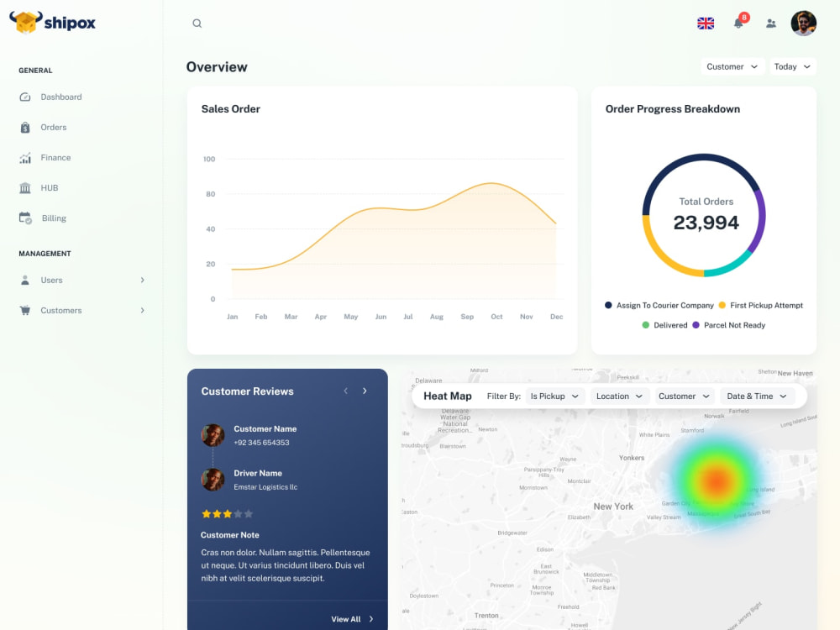Click the shipox logo
This screenshot has height=630, width=840.
52,23
